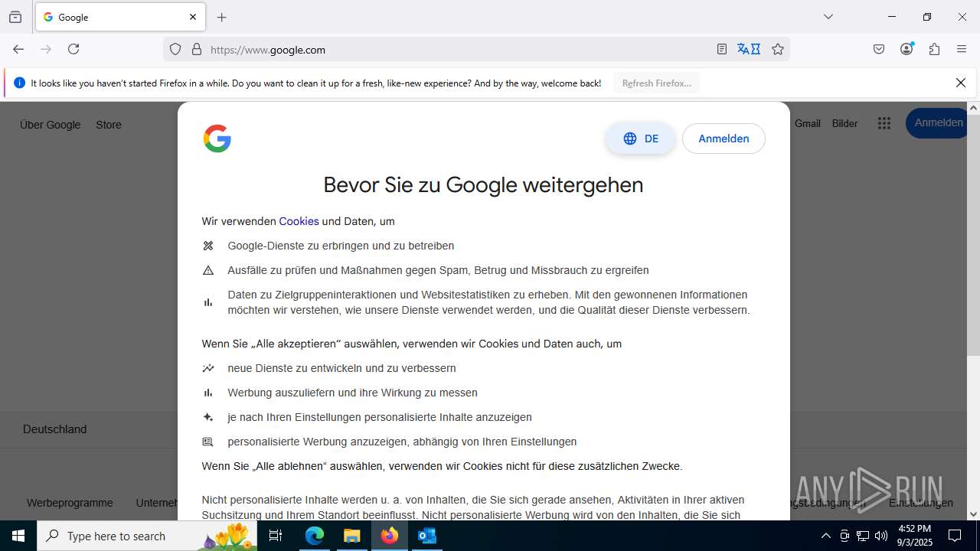Click the Google G logo in dialog
The image size is (980, 551).
point(217,139)
